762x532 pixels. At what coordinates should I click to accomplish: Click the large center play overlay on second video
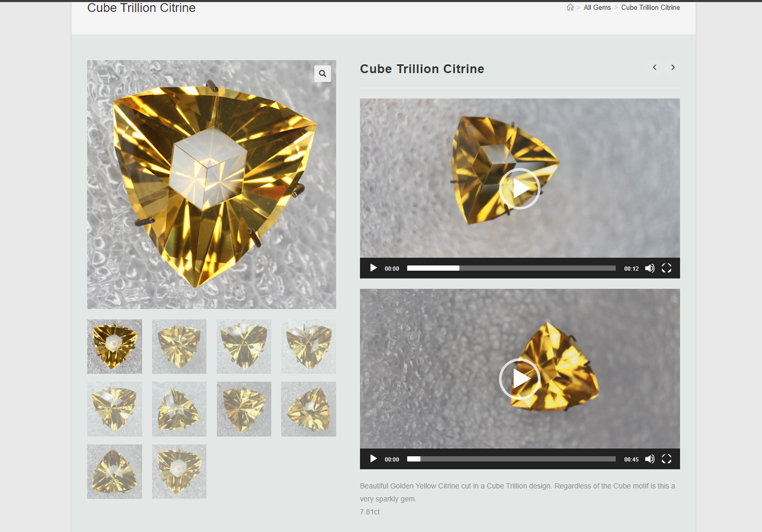coord(520,379)
